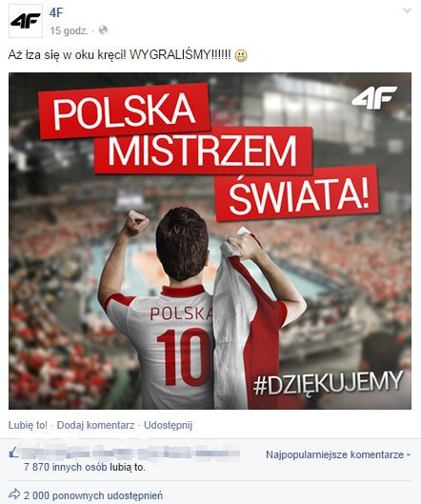The image size is (421, 504).
Task: Share the post with Udostępnij
Action: pos(168,425)
